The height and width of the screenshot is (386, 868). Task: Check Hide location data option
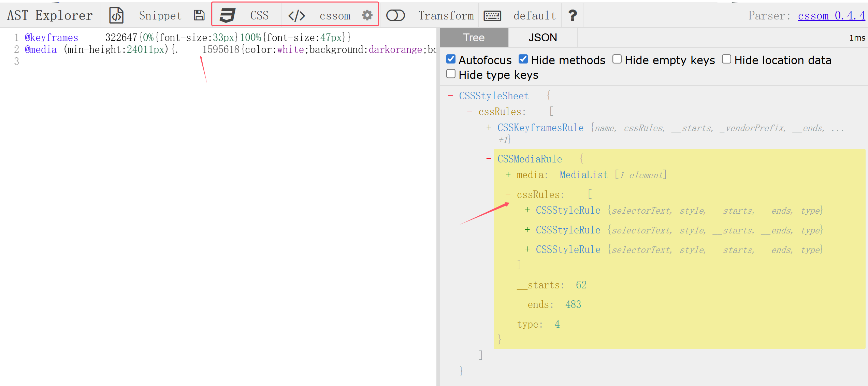click(x=726, y=59)
